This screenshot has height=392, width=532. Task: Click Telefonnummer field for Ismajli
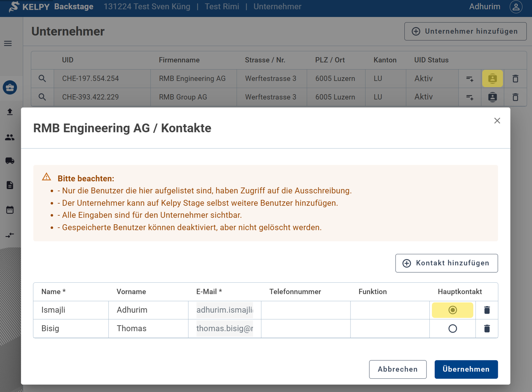(305, 310)
